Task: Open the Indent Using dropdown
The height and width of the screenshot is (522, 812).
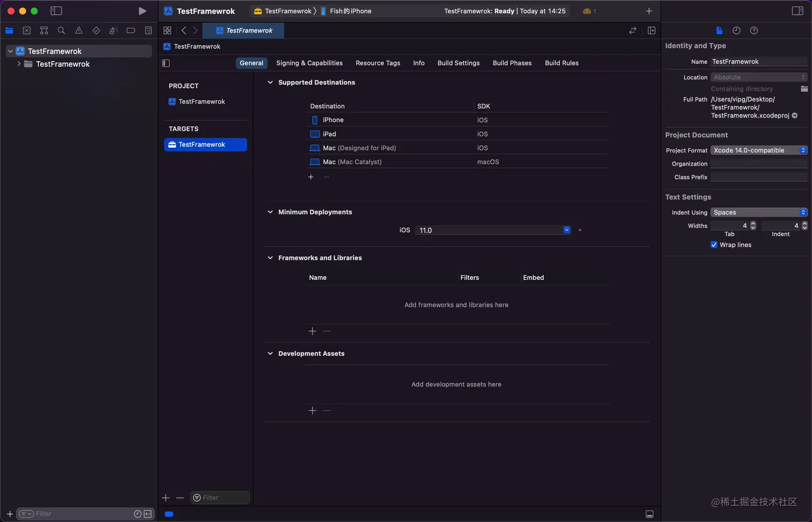Action: coord(759,212)
